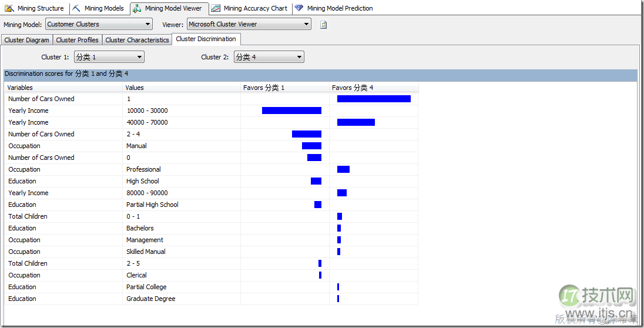Click the Mining Models tab icon
This screenshot has height=328, width=644.
pos(77,8)
